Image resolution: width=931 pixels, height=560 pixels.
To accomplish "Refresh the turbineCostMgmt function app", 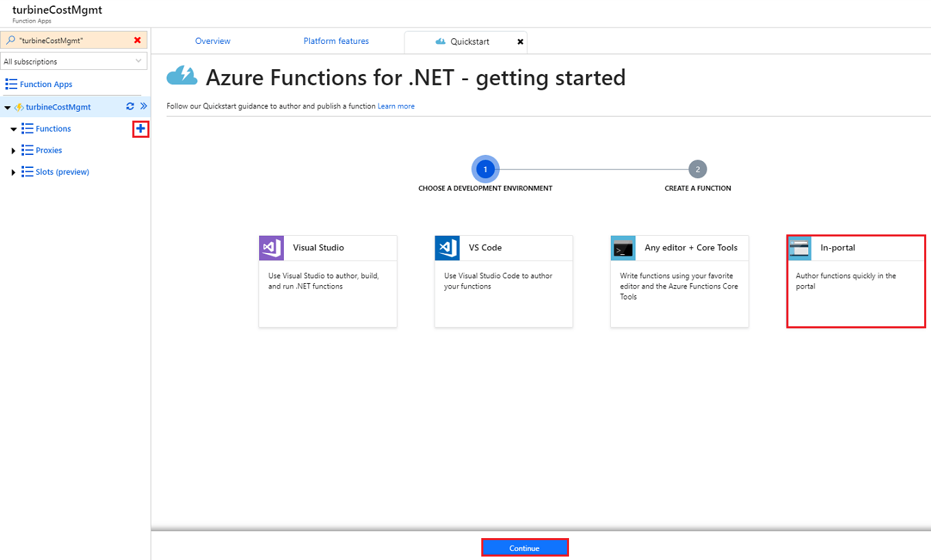I will click(x=130, y=106).
